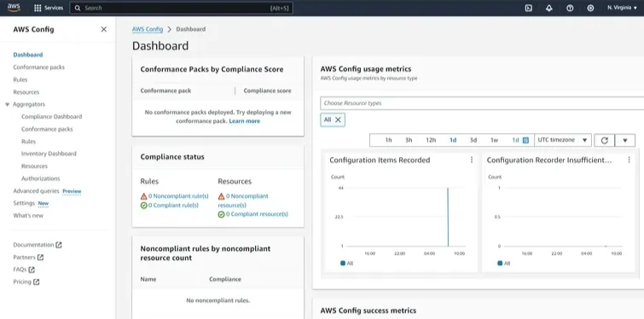
Task: Open 0 Compliant rule(s) link
Action: pos(173,206)
